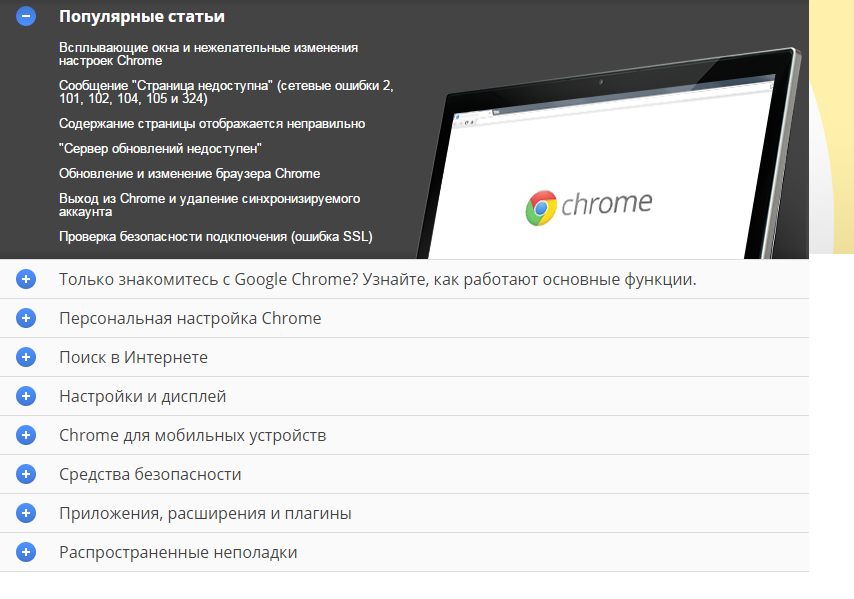Open Обновление и изменение браузера Chrome article
This screenshot has width=854, height=599.
click(x=189, y=173)
